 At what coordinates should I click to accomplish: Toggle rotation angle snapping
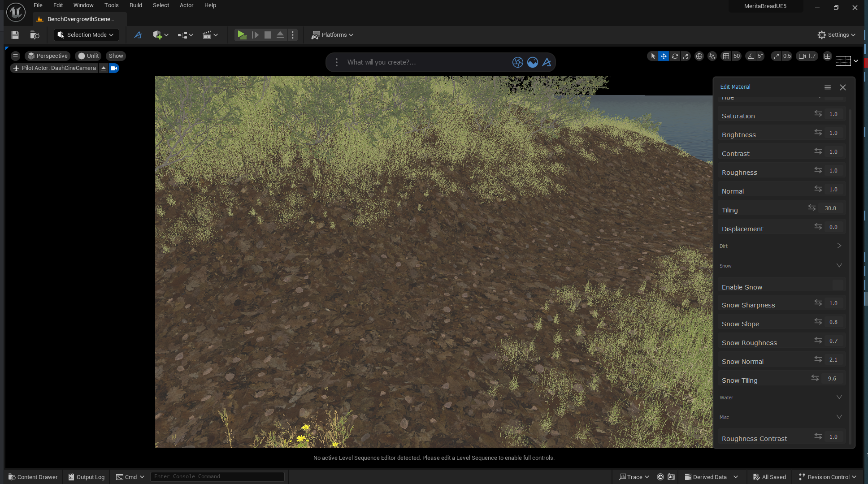pos(751,56)
